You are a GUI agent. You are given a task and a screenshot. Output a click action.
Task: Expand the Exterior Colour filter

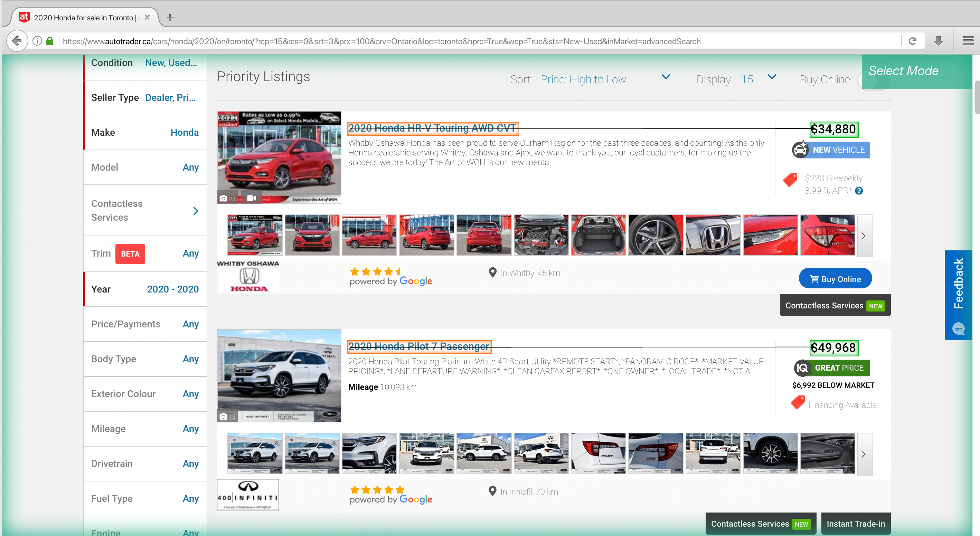tap(145, 394)
